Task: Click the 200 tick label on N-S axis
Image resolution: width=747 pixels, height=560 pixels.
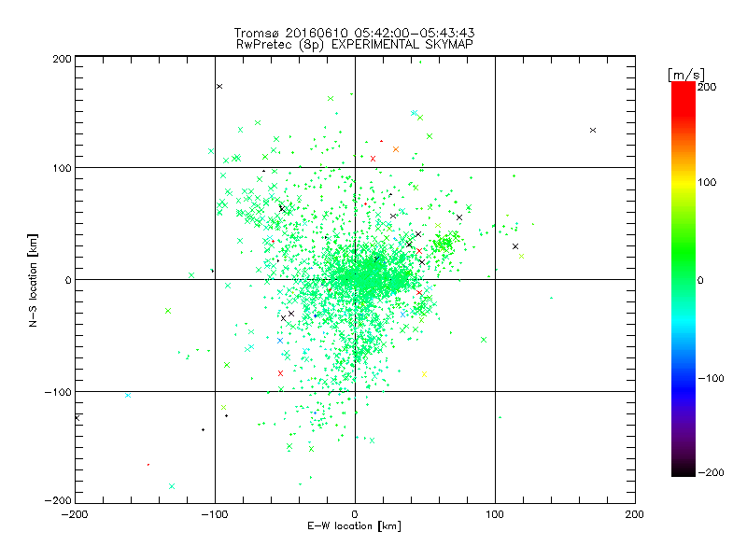Action: click(x=62, y=59)
